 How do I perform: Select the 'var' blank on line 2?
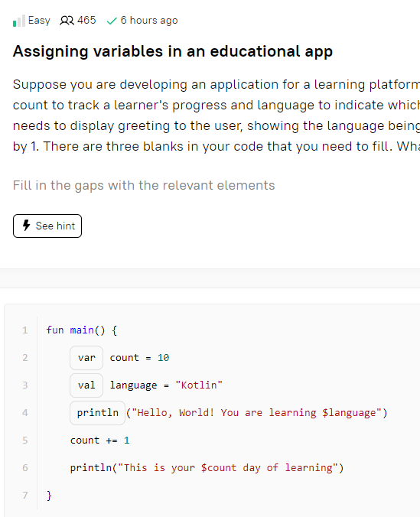pos(86,358)
